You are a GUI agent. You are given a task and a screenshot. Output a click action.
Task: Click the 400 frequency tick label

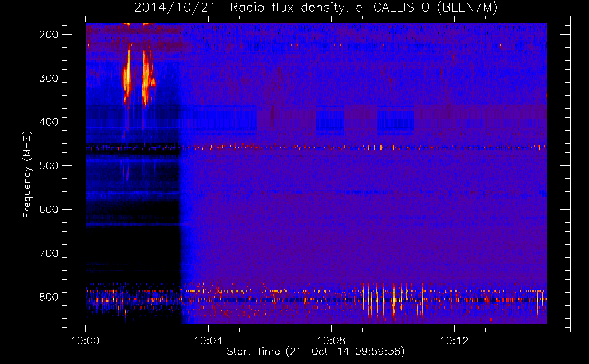(x=49, y=122)
